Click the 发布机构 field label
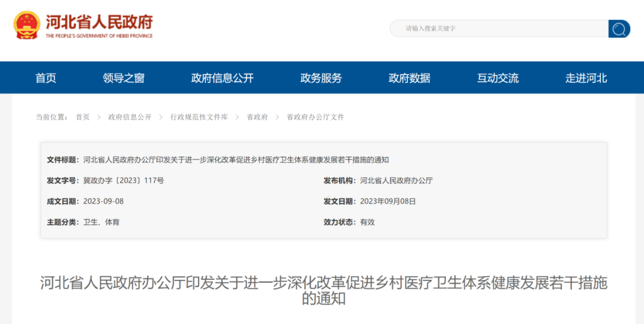Screen dimensions: 644x324 click(340, 181)
